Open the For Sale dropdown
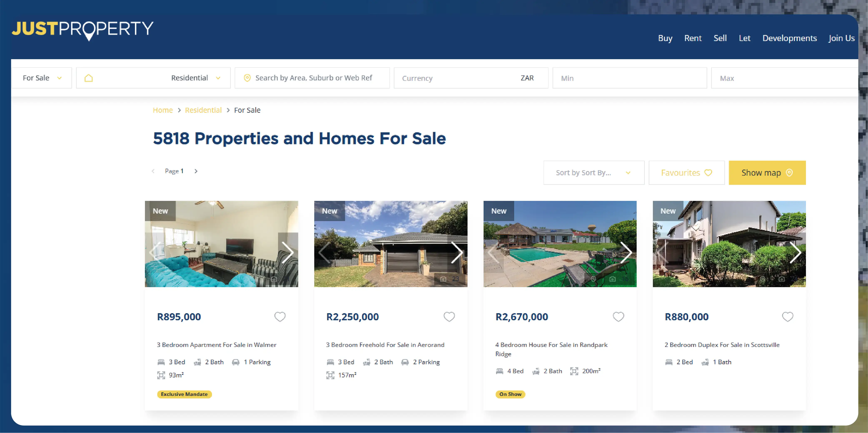This screenshot has height=433, width=868. tap(42, 78)
